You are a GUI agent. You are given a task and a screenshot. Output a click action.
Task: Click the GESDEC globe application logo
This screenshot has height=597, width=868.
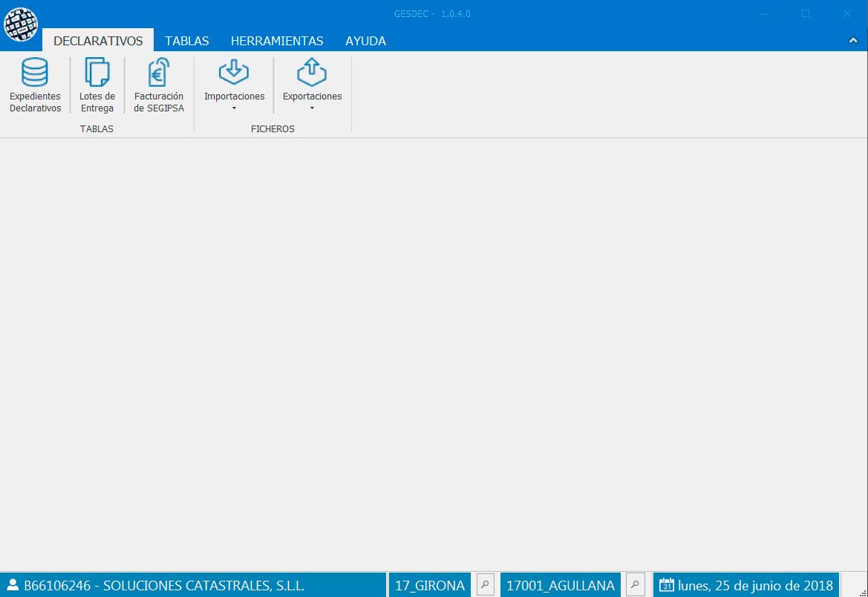pos(21,25)
